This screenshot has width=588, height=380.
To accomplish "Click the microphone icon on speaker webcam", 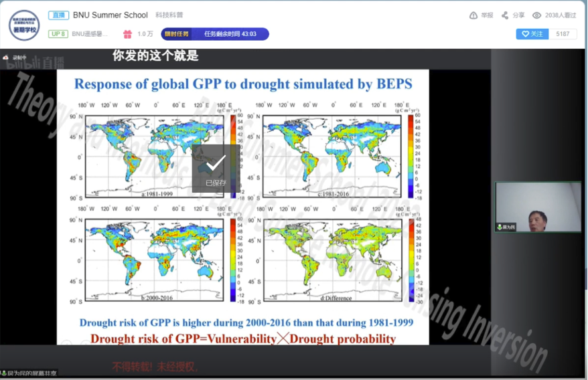I will pyautogui.click(x=500, y=227).
